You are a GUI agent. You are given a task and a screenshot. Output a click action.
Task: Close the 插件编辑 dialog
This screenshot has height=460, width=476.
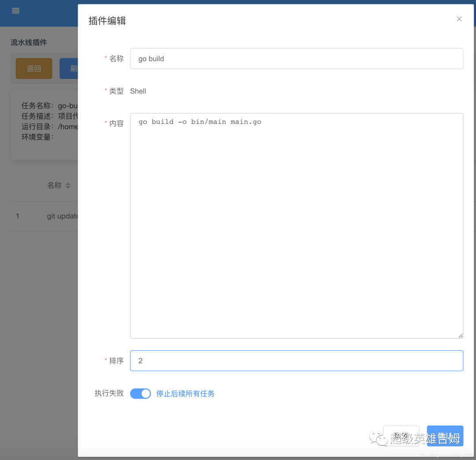pyautogui.click(x=459, y=19)
